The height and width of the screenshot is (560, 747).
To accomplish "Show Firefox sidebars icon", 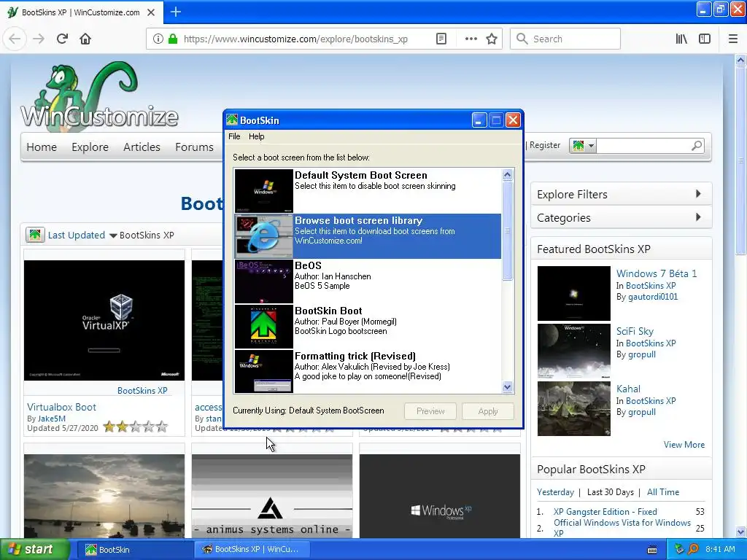I will (705, 39).
